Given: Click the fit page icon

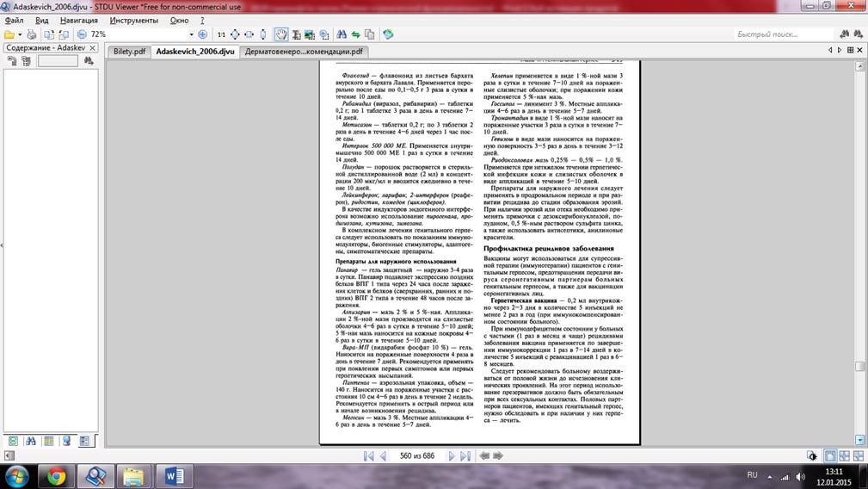Looking at the screenshot, I should 235,34.
